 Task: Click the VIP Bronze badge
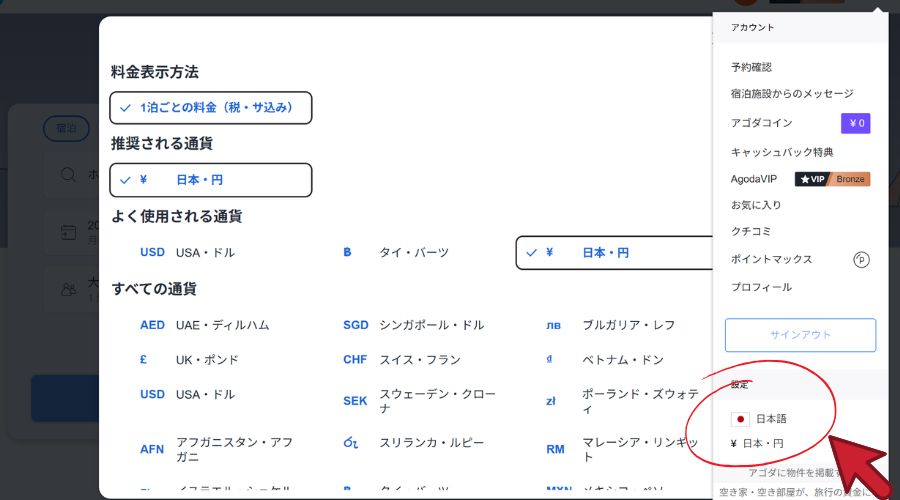coord(832,179)
